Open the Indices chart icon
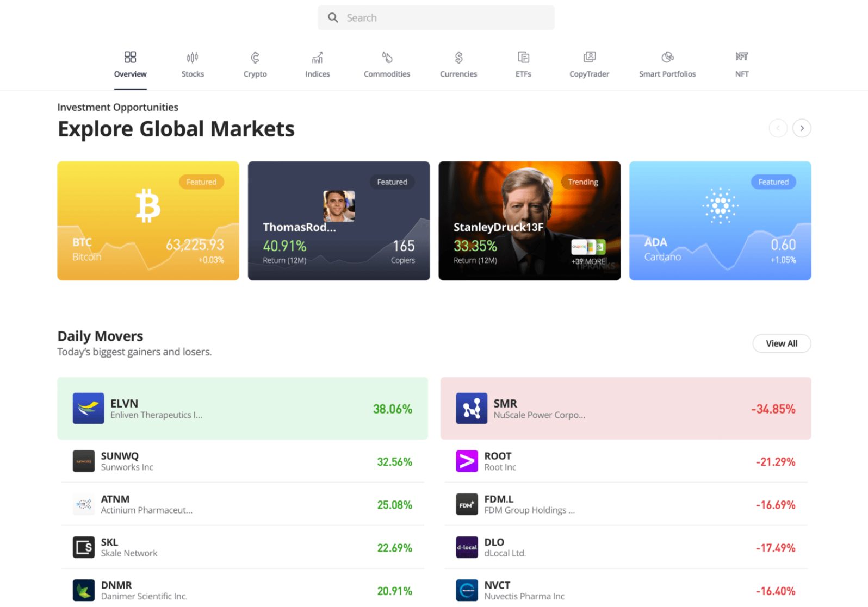The height and width of the screenshot is (607, 868). click(317, 58)
